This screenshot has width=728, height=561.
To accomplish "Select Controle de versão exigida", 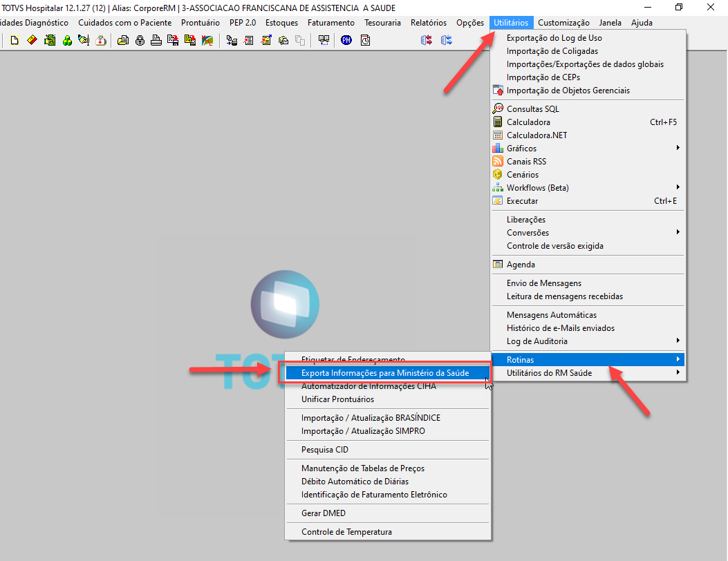I will [588, 246].
